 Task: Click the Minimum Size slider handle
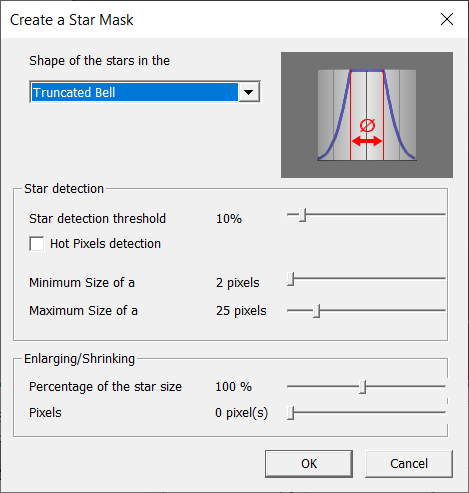coord(291,279)
